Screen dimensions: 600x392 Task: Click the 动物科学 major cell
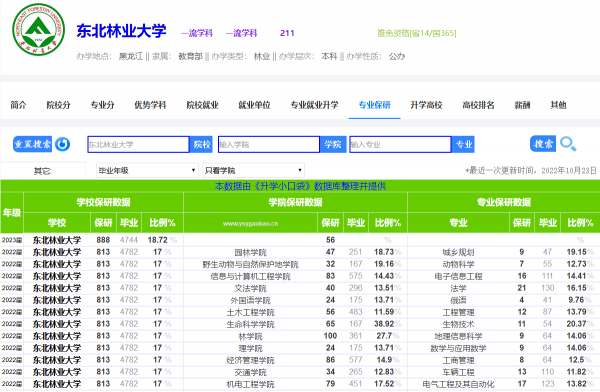458,264
